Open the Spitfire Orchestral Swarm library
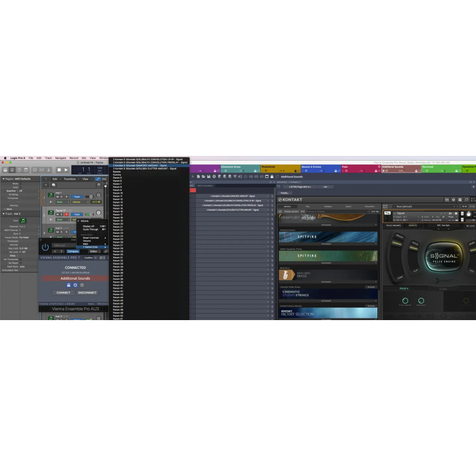The height and width of the screenshot is (476, 476). pos(328,237)
